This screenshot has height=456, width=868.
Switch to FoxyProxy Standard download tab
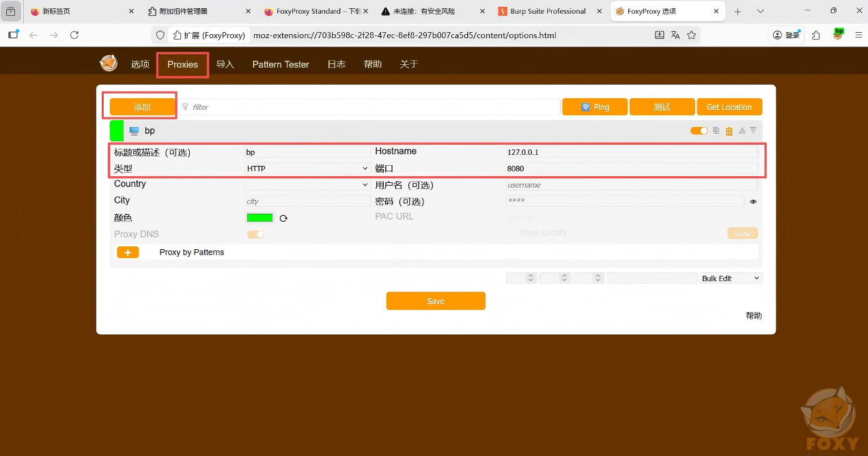coord(316,12)
